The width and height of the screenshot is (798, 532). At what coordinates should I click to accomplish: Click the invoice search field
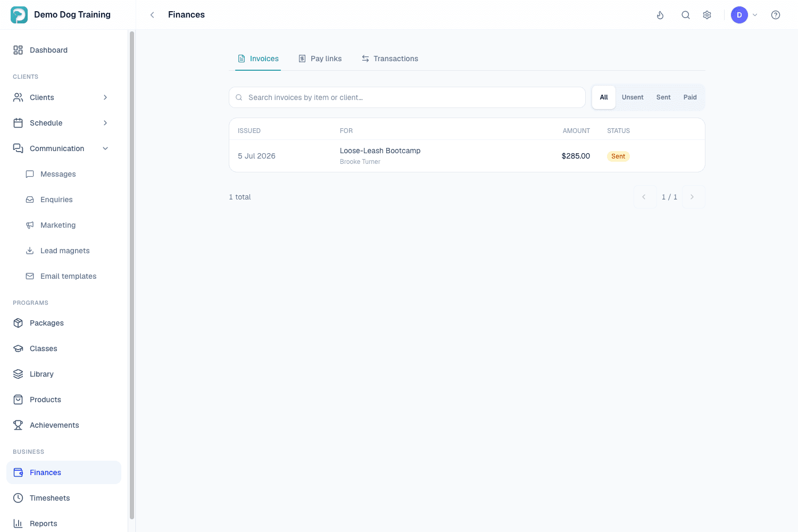point(407,97)
